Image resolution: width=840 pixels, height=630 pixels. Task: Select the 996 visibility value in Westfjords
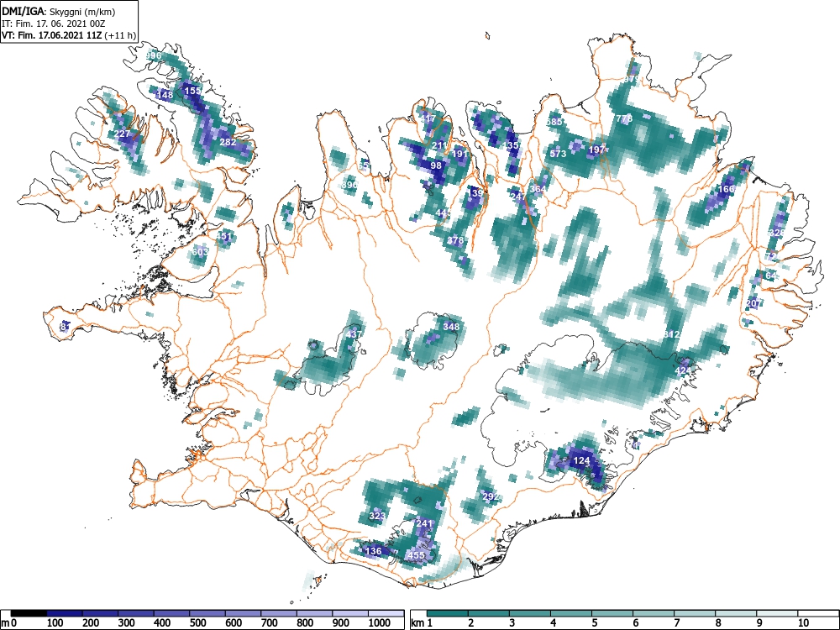153,55
